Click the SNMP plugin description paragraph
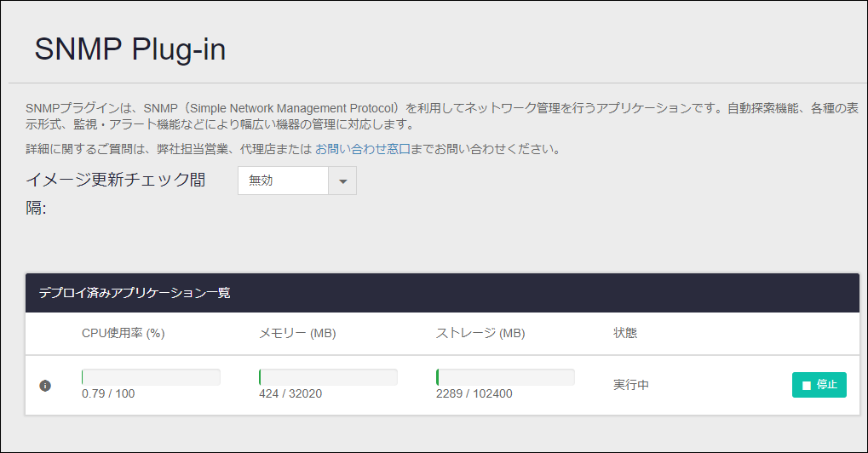This screenshot has height=453, width=868. point(442,116)
